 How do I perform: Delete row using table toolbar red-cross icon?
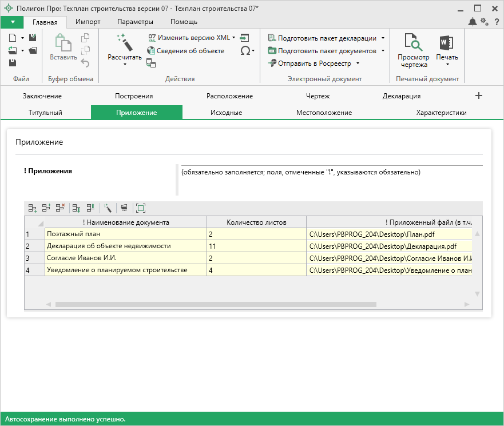(x=60, y=208)
